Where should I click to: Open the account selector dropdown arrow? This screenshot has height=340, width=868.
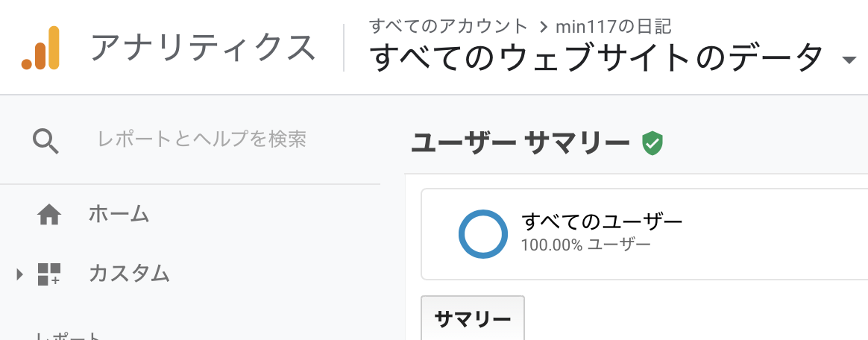(x=849, y=60)
